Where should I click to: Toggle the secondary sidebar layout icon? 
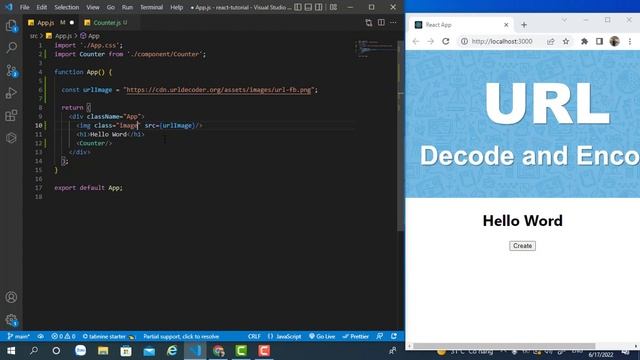(319, 7)
